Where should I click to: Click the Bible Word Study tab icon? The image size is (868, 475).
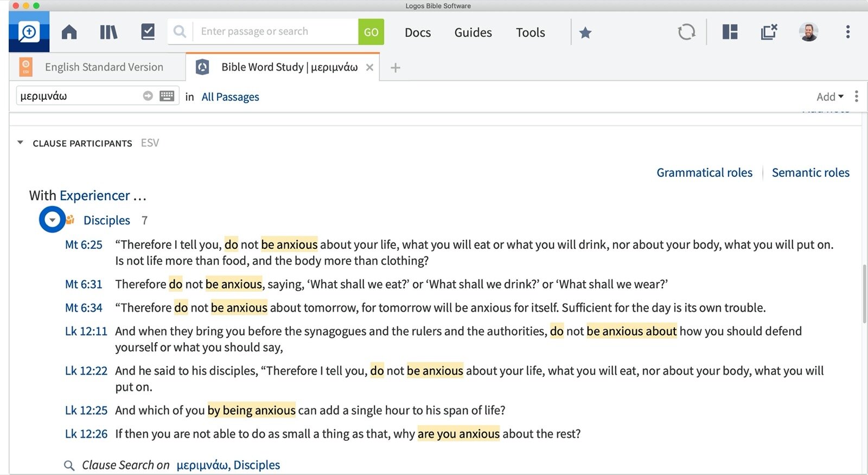point(202,67)
